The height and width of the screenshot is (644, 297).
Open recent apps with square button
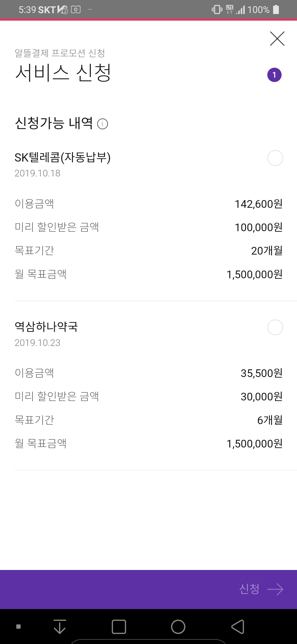point(119,627)
